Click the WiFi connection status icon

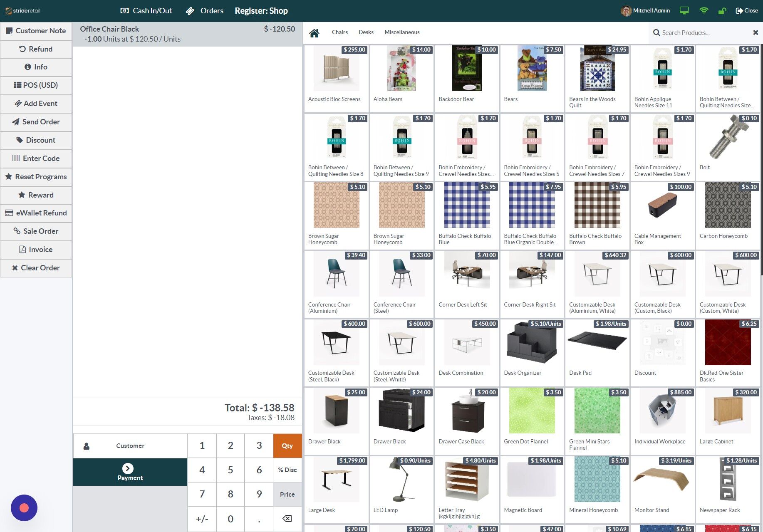click(704, 11)
